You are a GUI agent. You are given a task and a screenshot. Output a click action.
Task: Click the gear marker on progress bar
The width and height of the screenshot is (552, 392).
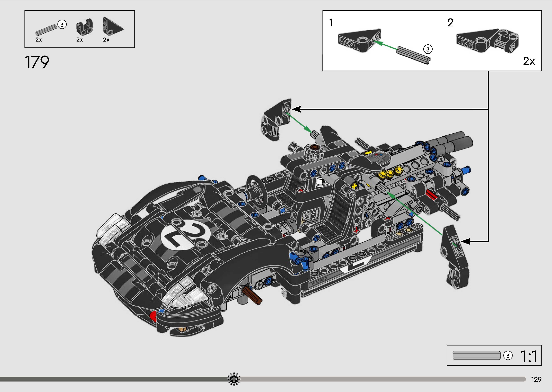tap(234, 379)
